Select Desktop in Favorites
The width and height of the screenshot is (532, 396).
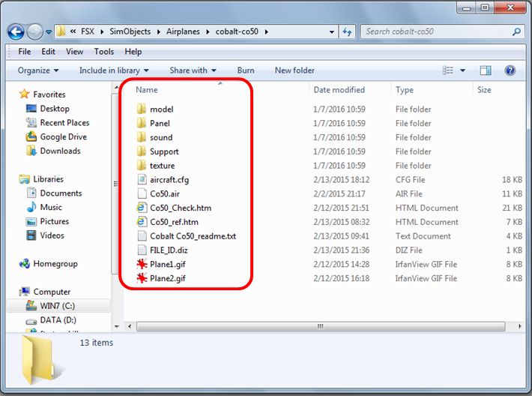[x=48, y=109]
